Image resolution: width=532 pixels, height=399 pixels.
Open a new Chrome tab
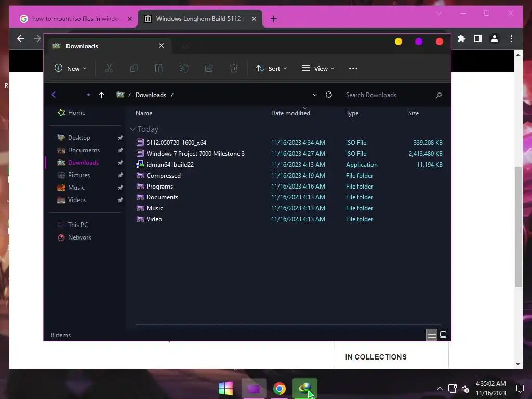(273, 19)
